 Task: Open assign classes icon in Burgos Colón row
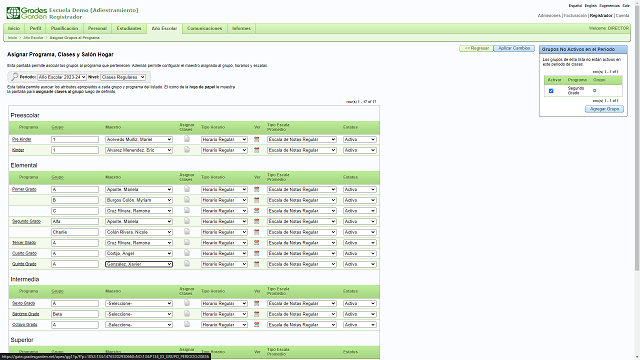pyautogui.click(x=187, y=200)
